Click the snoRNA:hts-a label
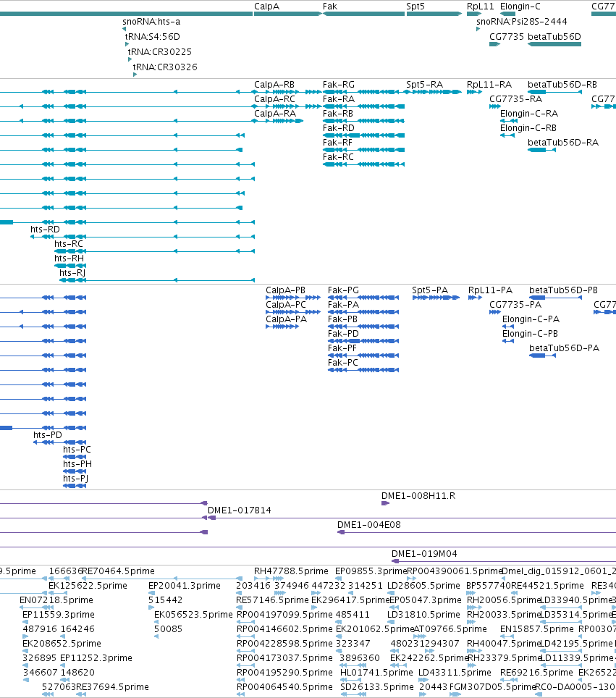 [x=151, y=22]
